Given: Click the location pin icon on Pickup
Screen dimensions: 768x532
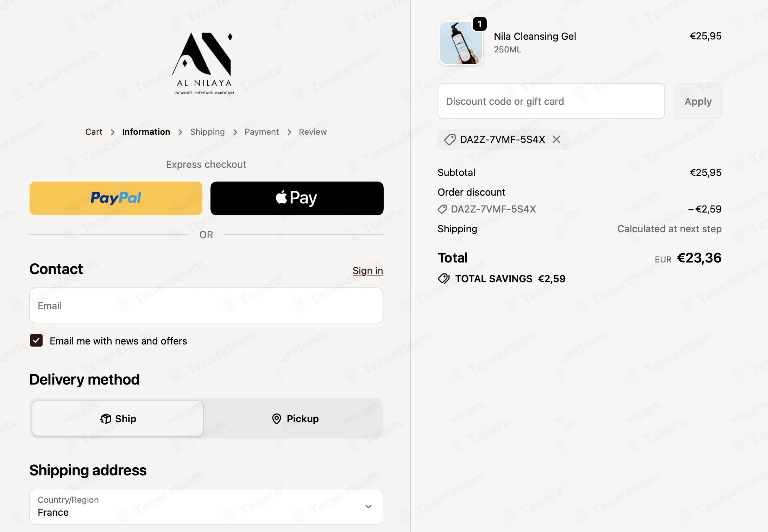Looking at the screenshot, I should tap(277, 419).
